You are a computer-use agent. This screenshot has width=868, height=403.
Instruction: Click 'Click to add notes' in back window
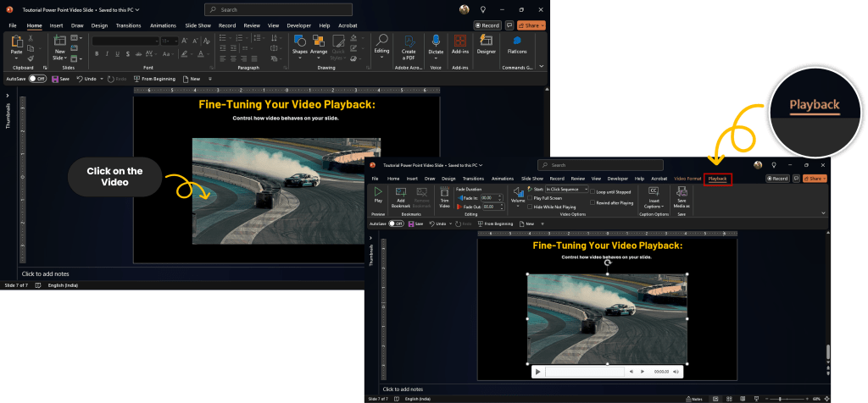[x=45, y=274]
